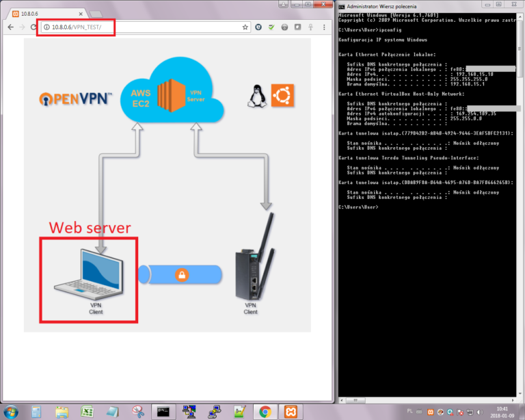Open the command prompt window system icon
This screenshot has height=420, width=525.
342,6
